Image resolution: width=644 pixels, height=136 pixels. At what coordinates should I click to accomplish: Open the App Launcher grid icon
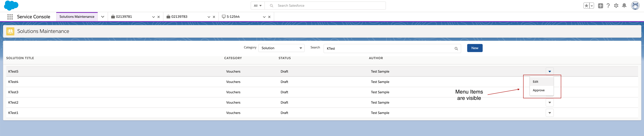pyautogui.click(x=10, y=17)
